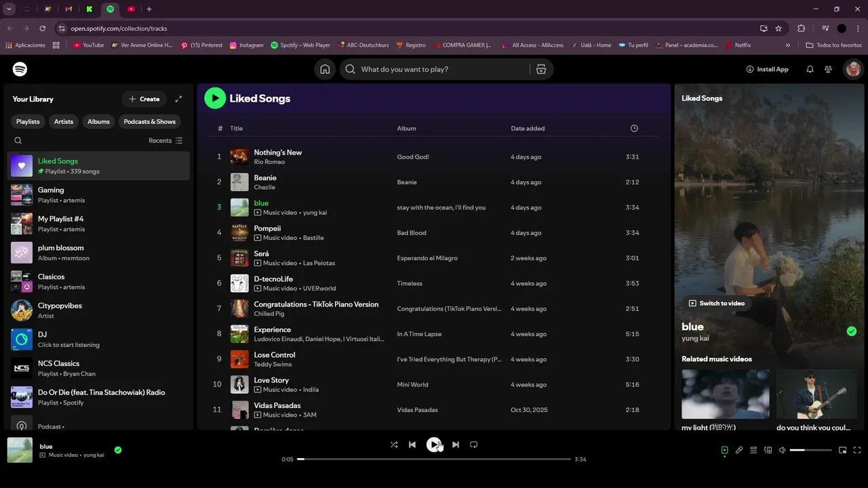Play Liked Songs with green button
The height and width of the screenshot is (488, 868).
tap(215, 98)
